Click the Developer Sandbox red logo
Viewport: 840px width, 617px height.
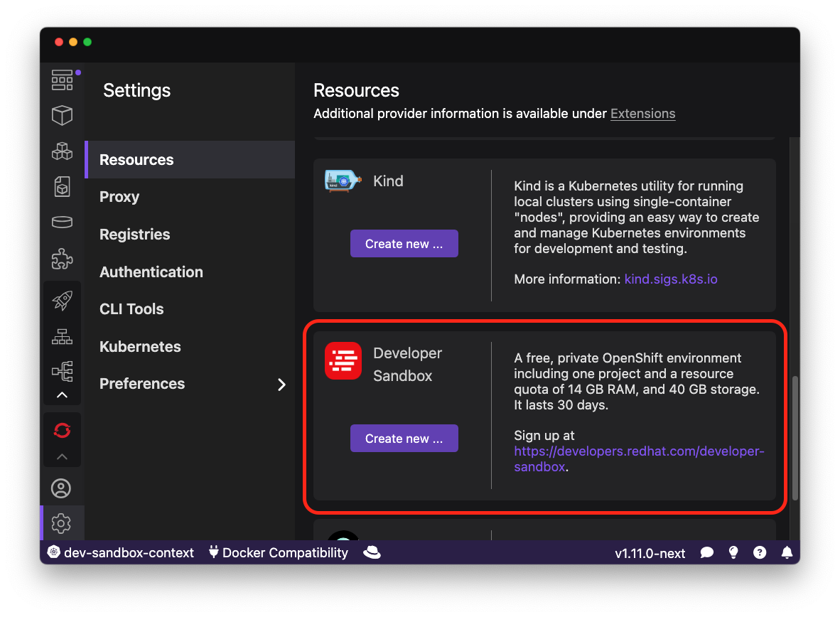pyautogui.click(x=343, y=361)
